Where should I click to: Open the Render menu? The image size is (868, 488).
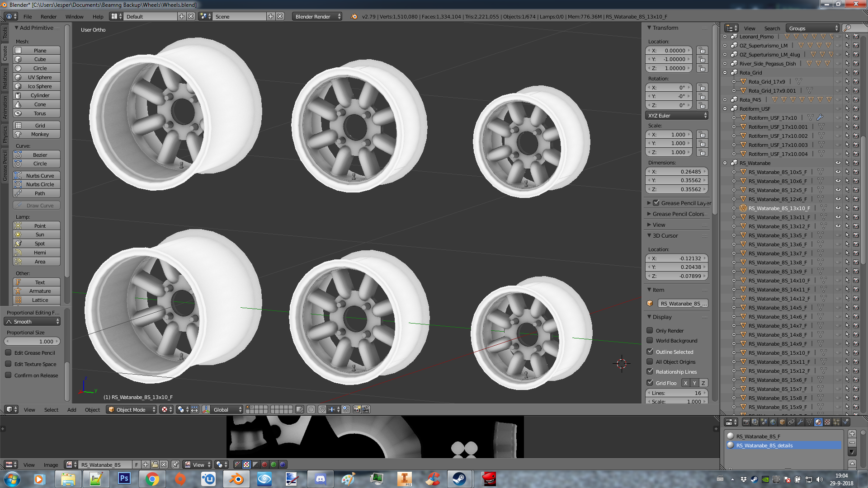pos(48,17)
